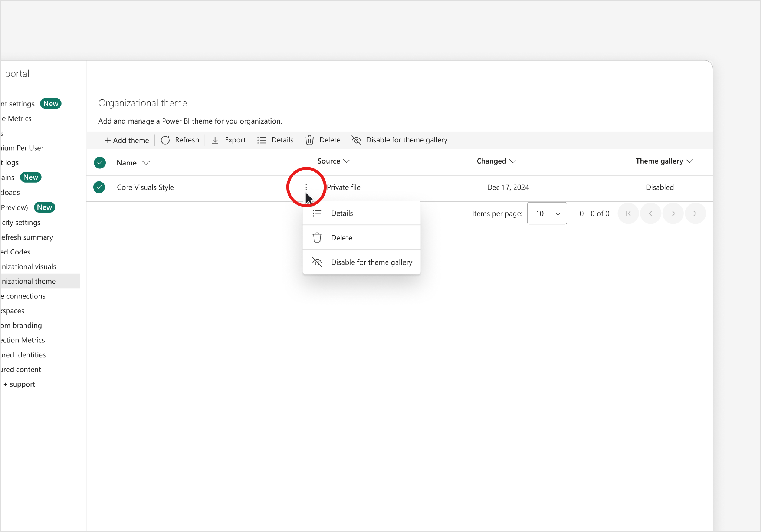Open the Items per page dropdown
This screenshot has width=761, height=532.
pyautogui.click(x=547, y=213)
